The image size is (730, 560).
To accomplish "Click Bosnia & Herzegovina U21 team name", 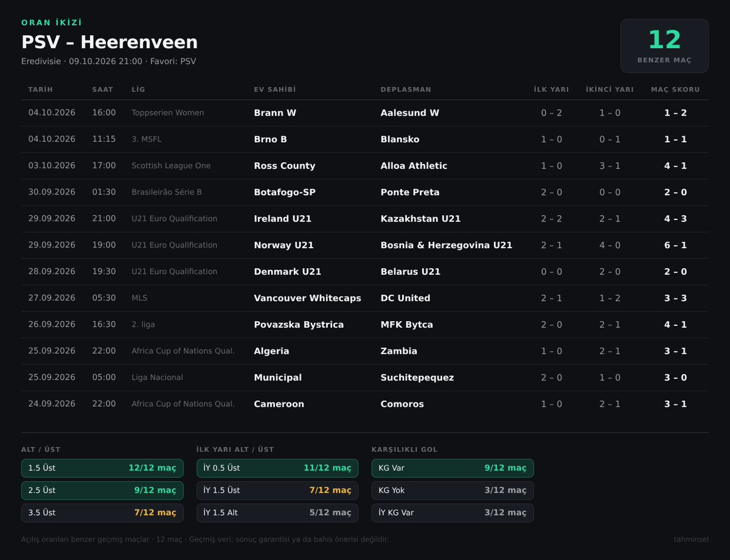I will [447, 245].
